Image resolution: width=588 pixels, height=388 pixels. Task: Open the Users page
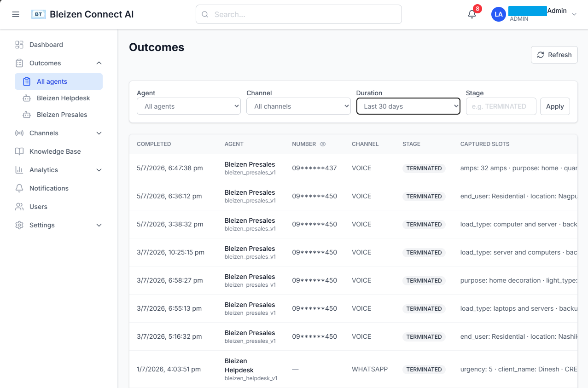pos(59,207)
